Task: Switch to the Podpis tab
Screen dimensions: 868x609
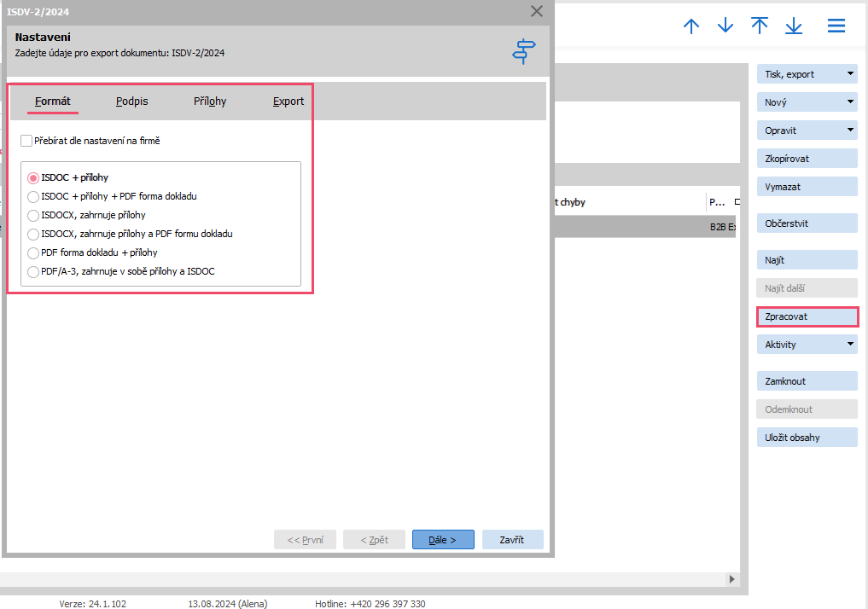Action: coord(132,101)
